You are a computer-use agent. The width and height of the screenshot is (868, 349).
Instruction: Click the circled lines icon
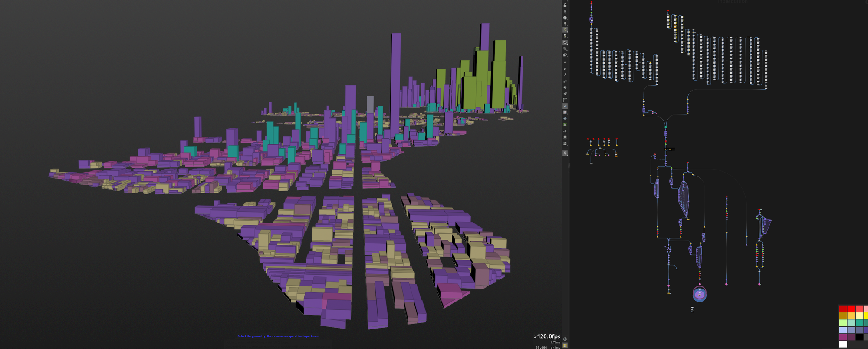(565, 137)
